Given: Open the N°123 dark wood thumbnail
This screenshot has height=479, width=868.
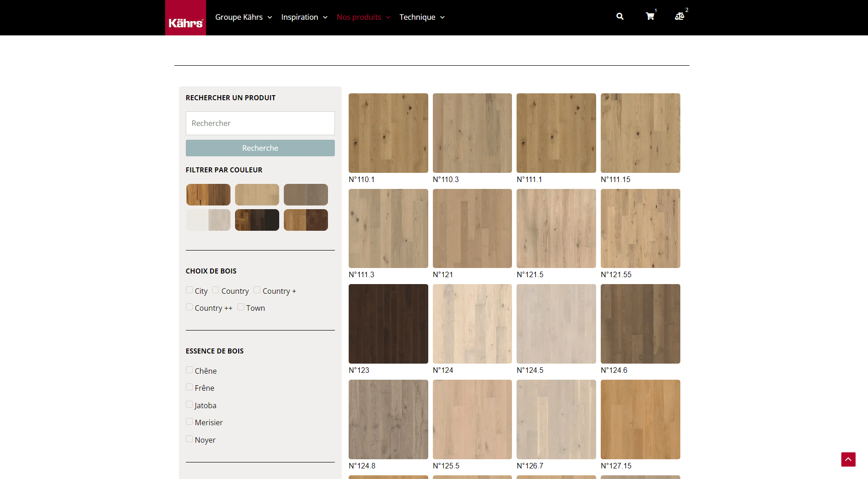Looking at the screenshot, I should 388,324.
